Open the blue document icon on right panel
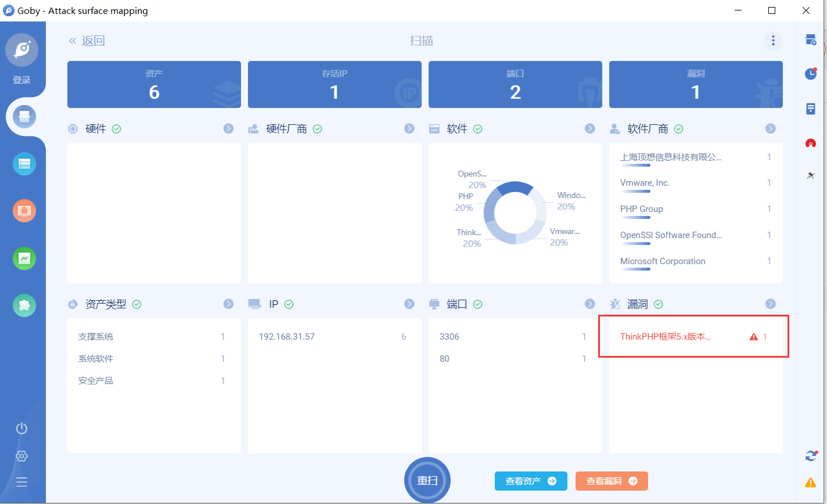Image resolution: width=827 pixels, height=504 pixels. pyautogui.click(x=811, y=109)
